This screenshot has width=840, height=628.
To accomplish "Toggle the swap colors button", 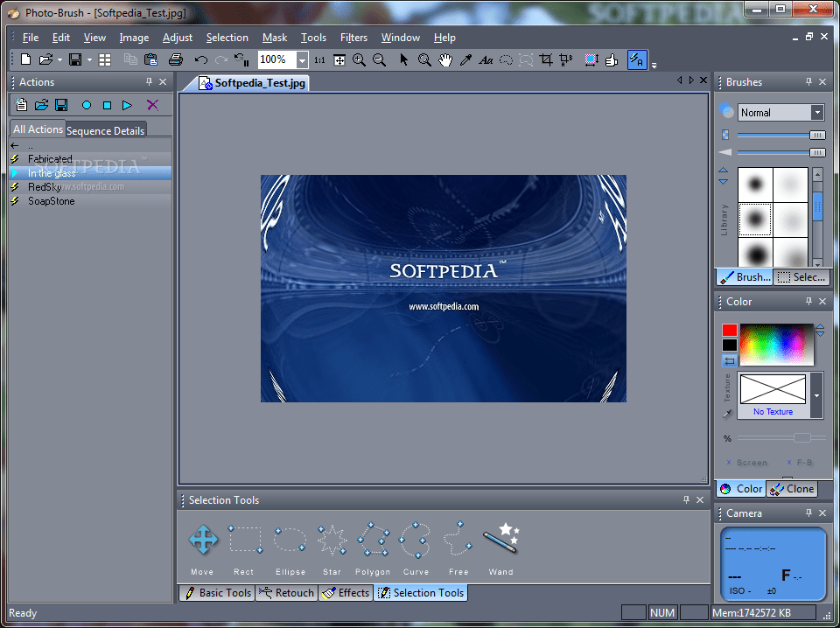I will 729,360.
